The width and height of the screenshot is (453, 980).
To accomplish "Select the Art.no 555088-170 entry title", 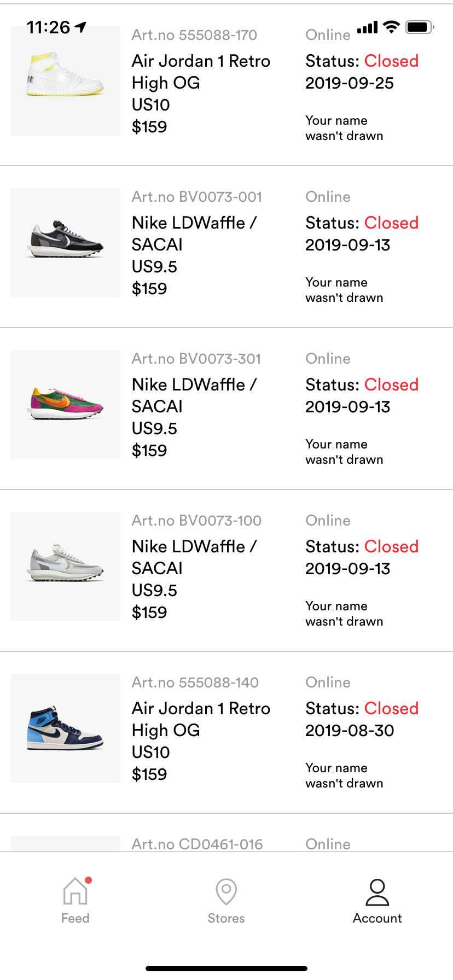I will pos(201,72).
